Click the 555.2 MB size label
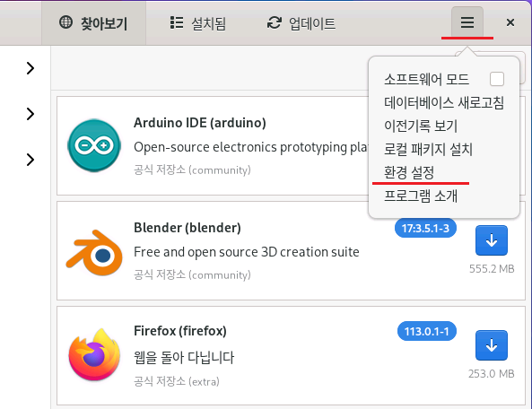Viewport: 532px width, 409px height. click(x=492, y=269)
